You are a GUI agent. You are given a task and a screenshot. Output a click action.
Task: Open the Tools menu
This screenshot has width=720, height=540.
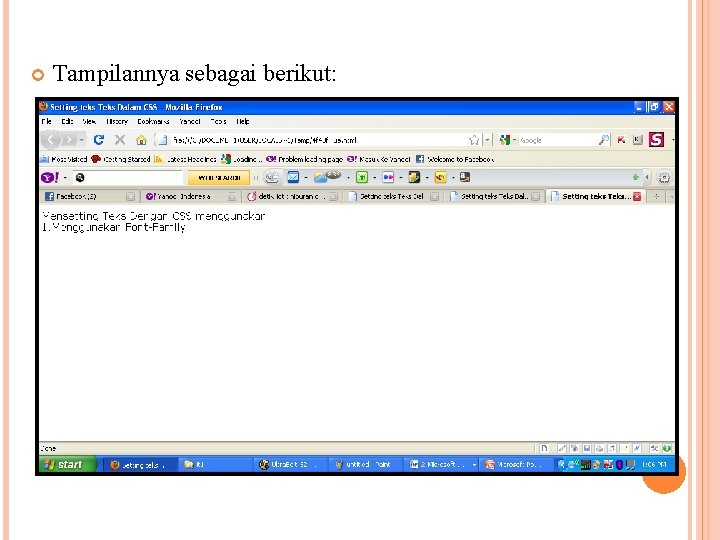click(x=218, y=122)
